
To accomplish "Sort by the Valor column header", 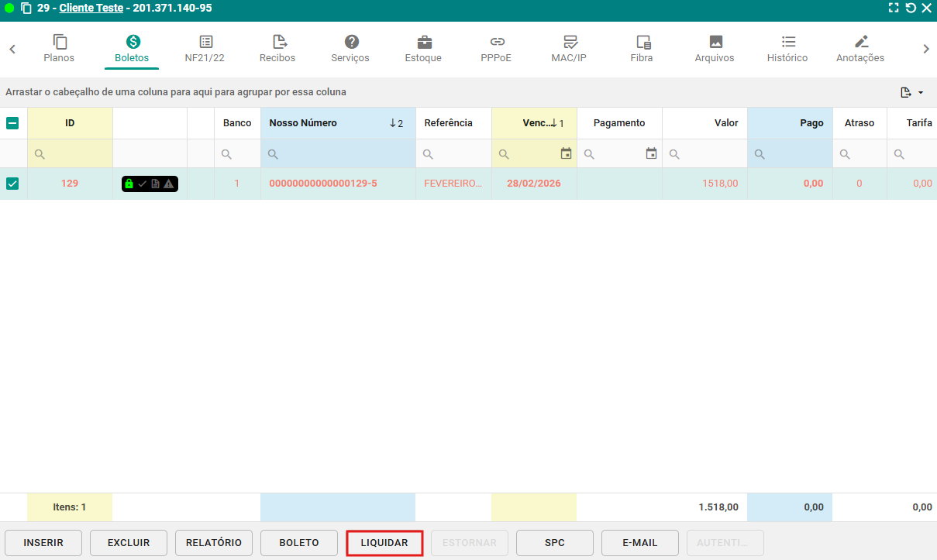I will click(725, 123).
